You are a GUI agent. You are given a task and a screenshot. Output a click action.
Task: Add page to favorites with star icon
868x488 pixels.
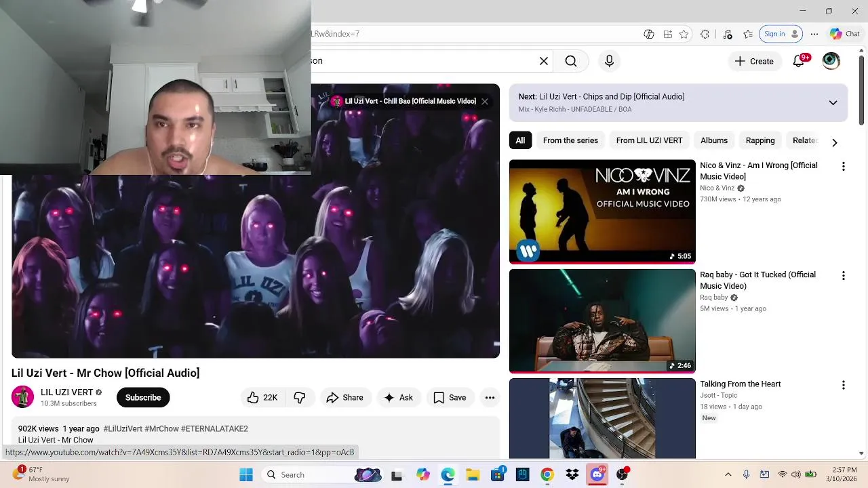tap(684, 34)
